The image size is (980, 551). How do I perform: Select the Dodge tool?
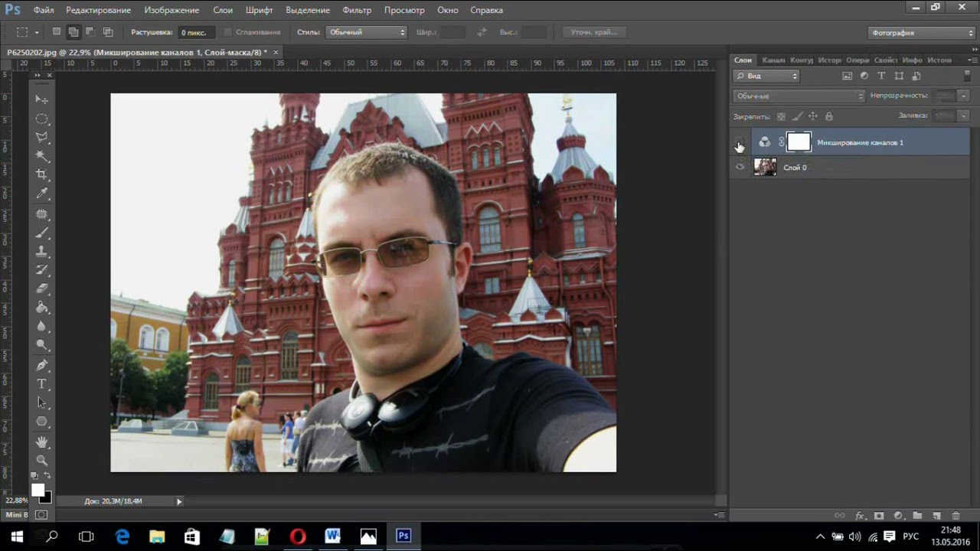click(42, 346)
